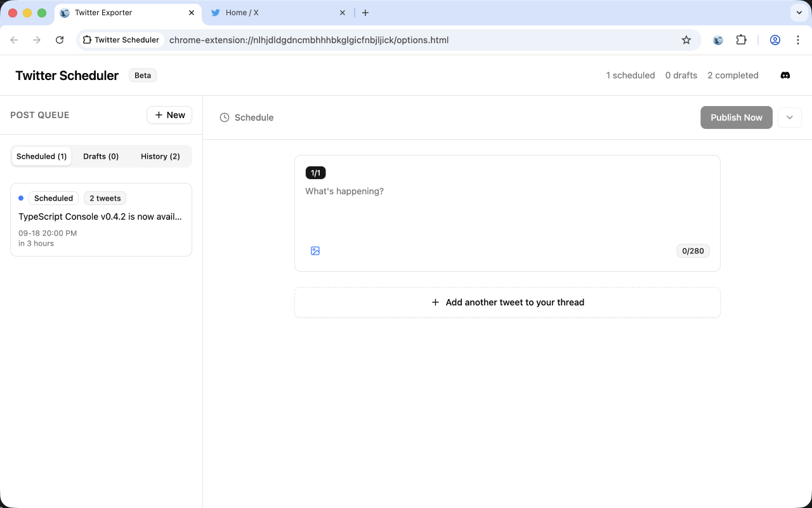Click the 0/280 character counter

pos(693,251)
